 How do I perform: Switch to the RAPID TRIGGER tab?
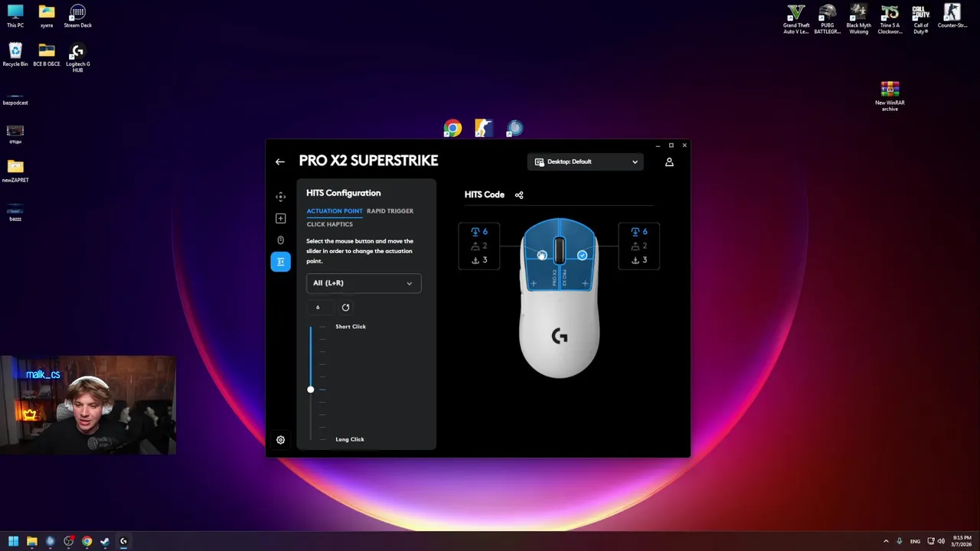[390, 210]
